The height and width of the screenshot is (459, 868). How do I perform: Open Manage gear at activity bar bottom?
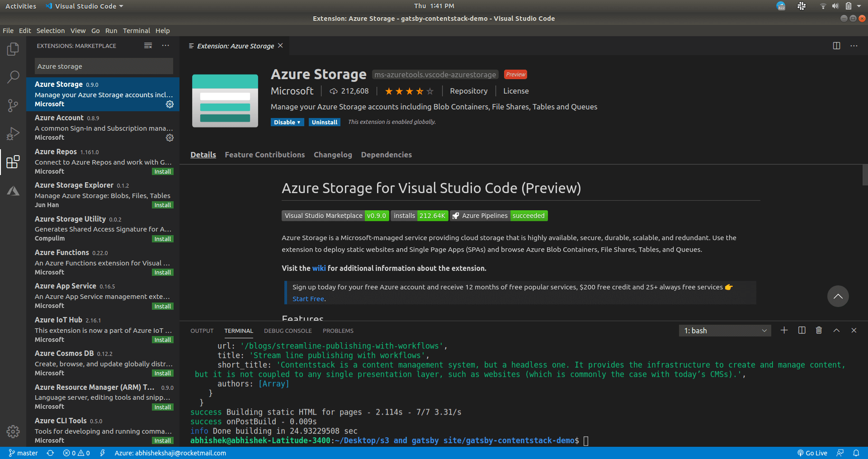(13, 431)
